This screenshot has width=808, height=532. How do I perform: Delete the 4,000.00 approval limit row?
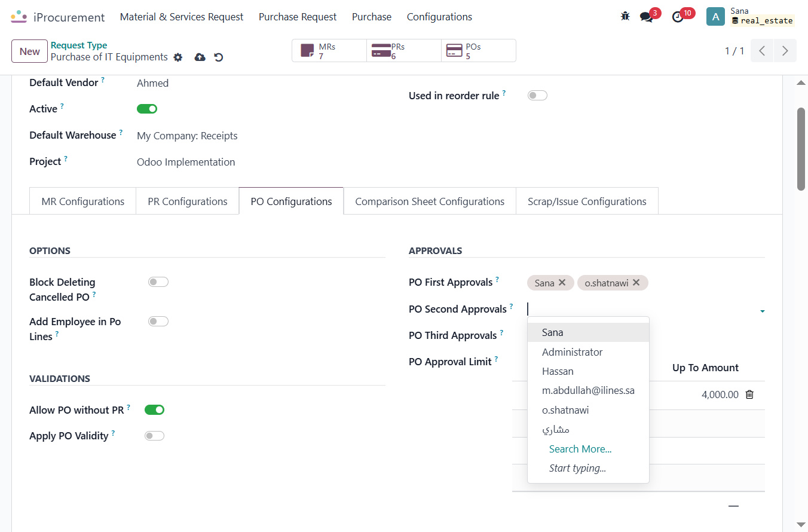pos(749,395)
